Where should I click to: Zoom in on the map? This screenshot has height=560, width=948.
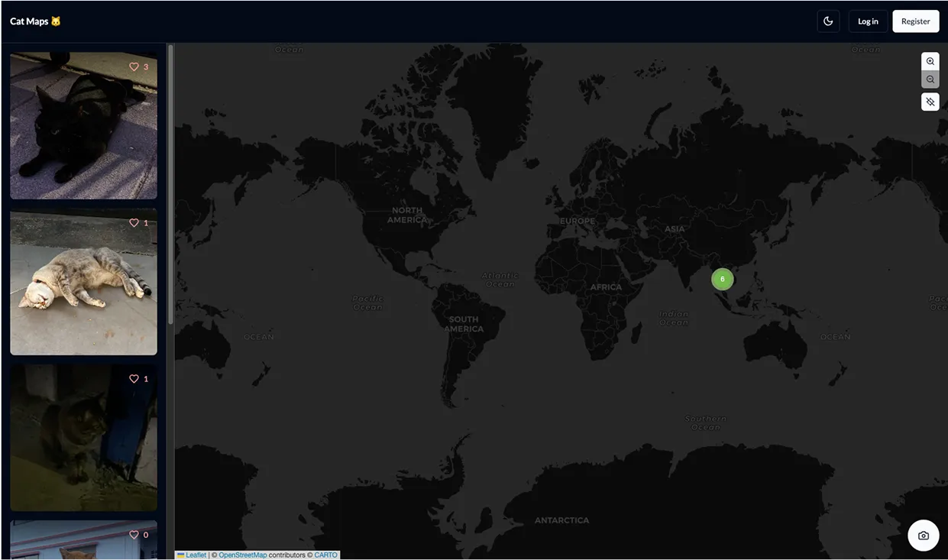point(930,61)
